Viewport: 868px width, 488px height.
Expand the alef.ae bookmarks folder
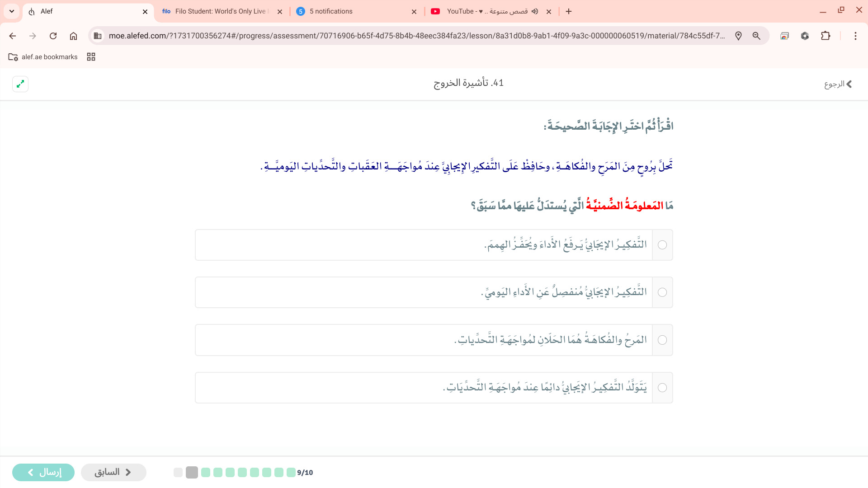[43, 56]
